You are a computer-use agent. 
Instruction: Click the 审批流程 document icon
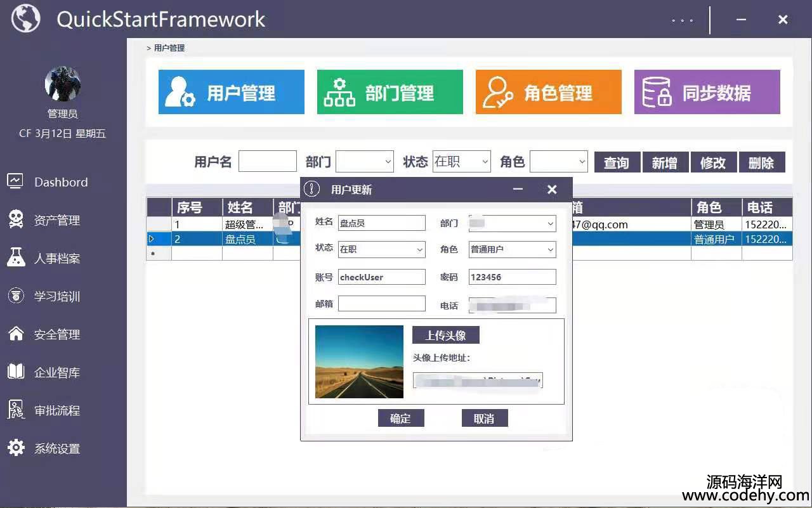(x=15, y=410)
